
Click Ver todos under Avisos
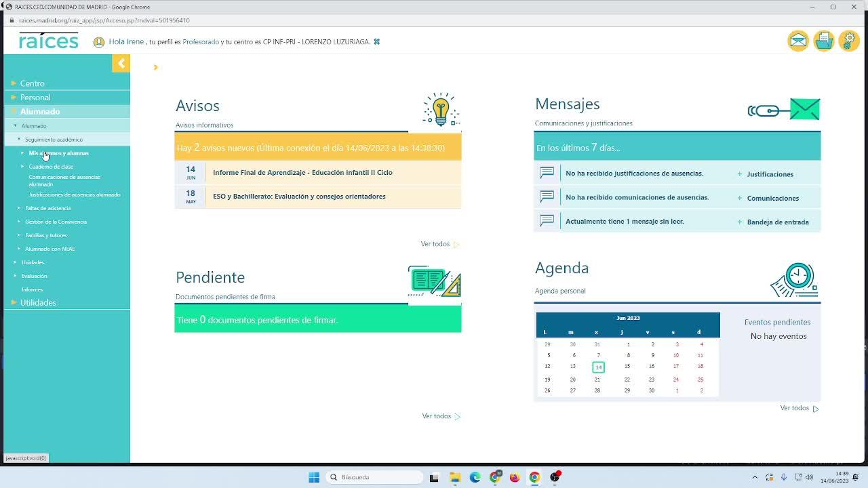click(440, 244)
